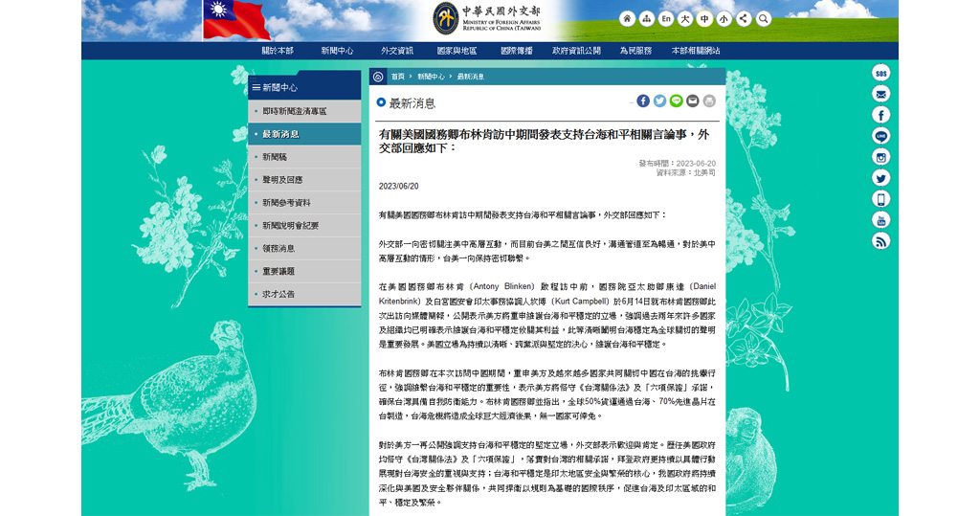This screenshot has width=980, height=516.
Task: Click the magnifier search icon in header
Action: point(763,18)
